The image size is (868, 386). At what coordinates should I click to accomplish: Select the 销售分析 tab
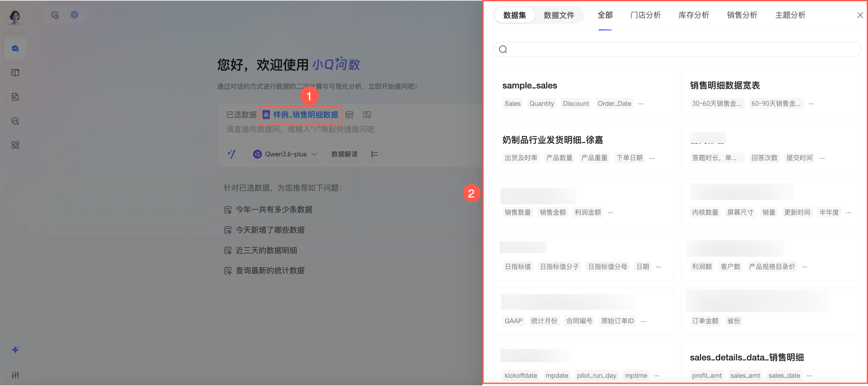[x=742, y=15]
